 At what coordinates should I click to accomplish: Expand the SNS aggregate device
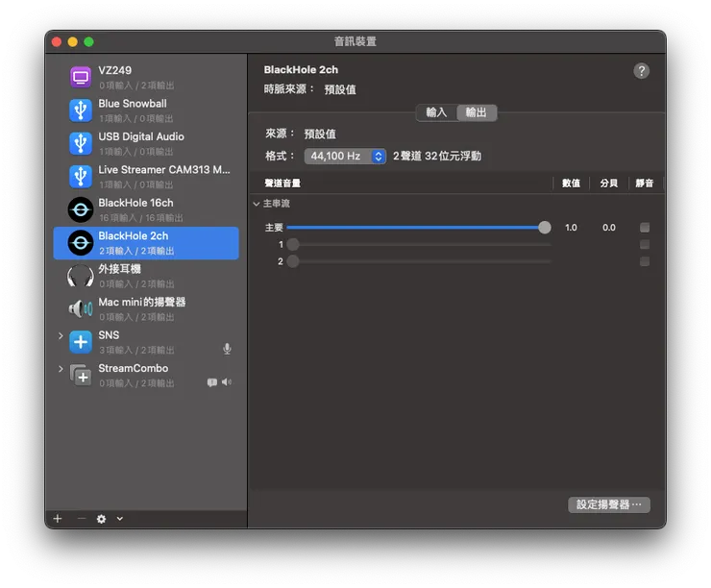click(x=61, y=335)
